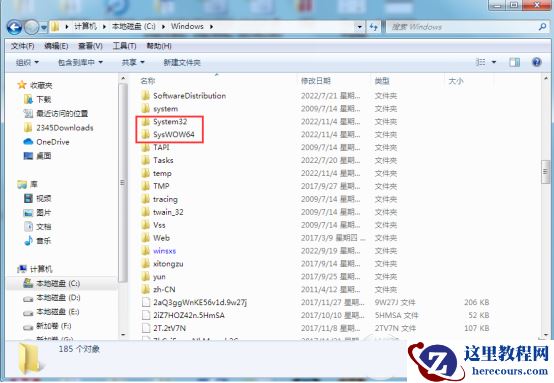Open the 音乐 library
This screenshot has height=383, width=554.
coord(38,241)
